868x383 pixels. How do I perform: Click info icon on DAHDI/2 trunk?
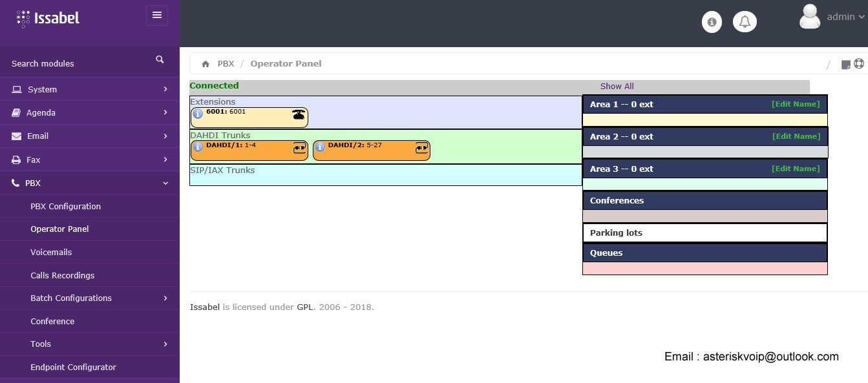tap(319, 147)
